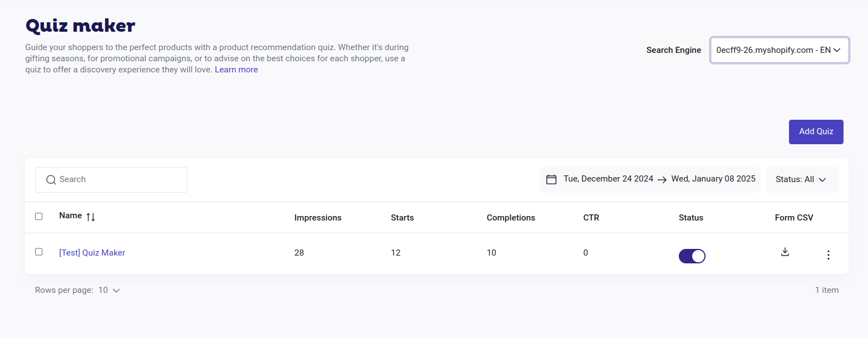This screenshot has height=338, width=868.
Task: Focus the quiz Search field
Action: point(111,179)
